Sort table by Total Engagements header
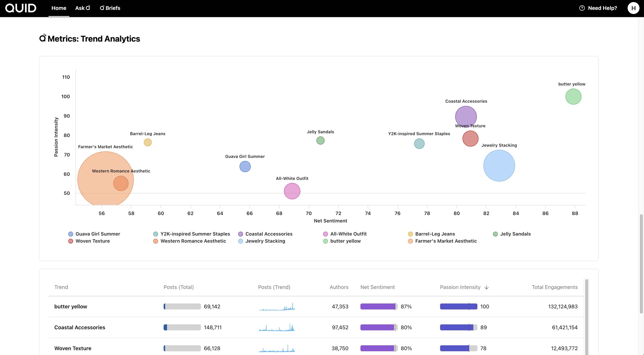 pyautogui.click(x=554, y=287)
